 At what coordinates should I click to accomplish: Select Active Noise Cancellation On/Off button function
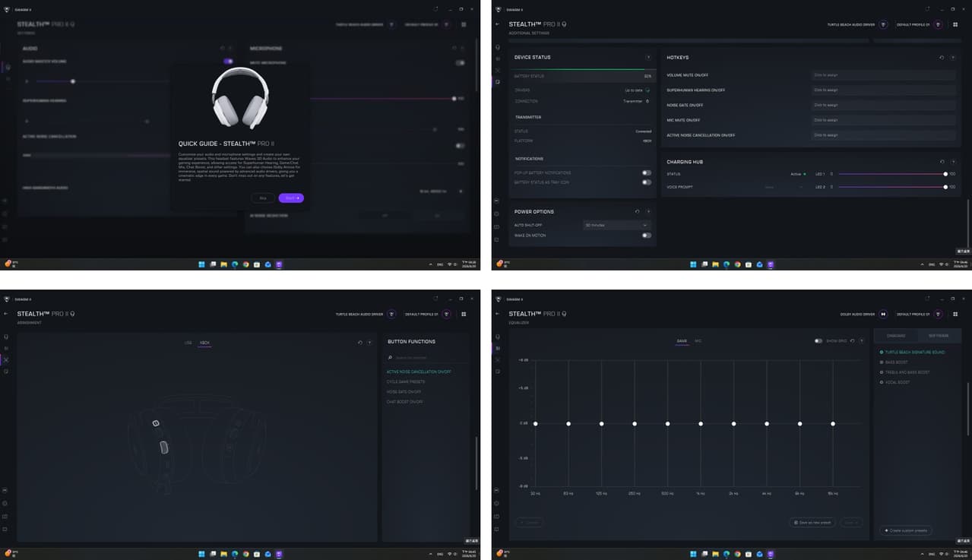419,372
